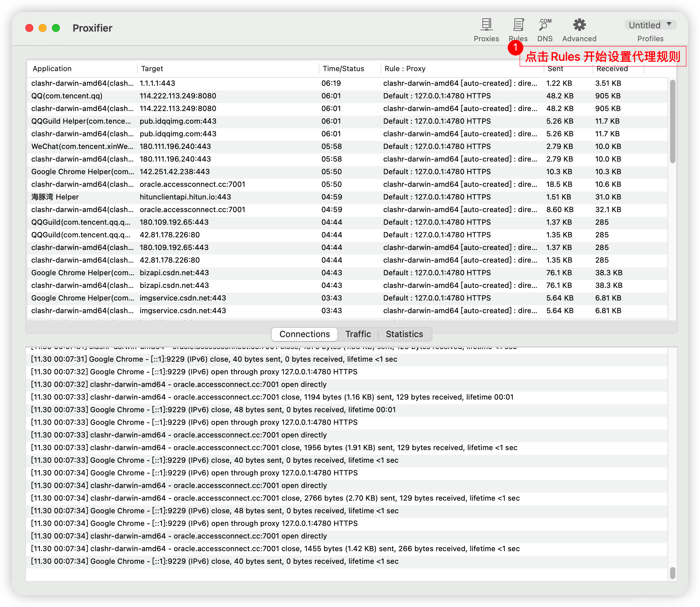Image resolution: width=700 pixels, height=607 pixels.
Task: Select the Connections tab
Action: click(x=304, y=334)
